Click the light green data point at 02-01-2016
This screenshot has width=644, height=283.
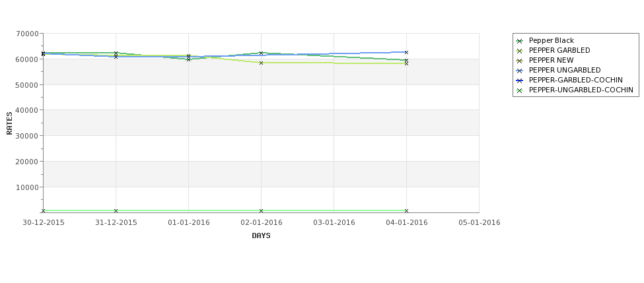tap(261, 63)
